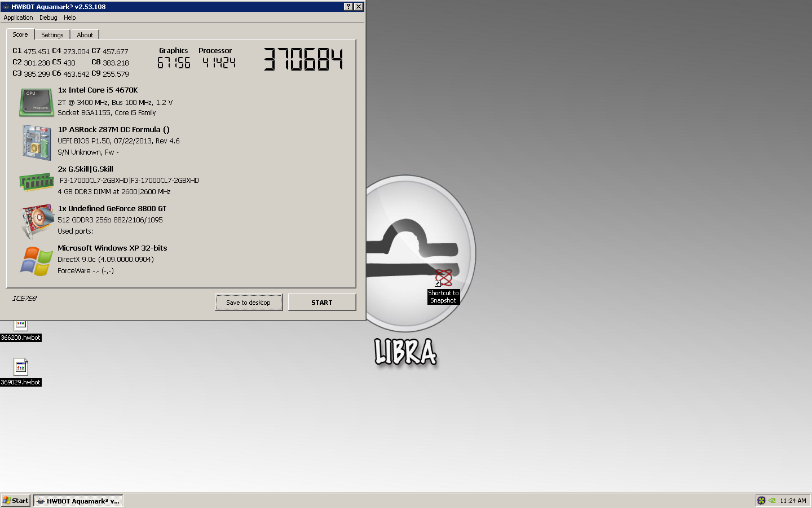Switch to the Score tab

[x=20, y=34]
